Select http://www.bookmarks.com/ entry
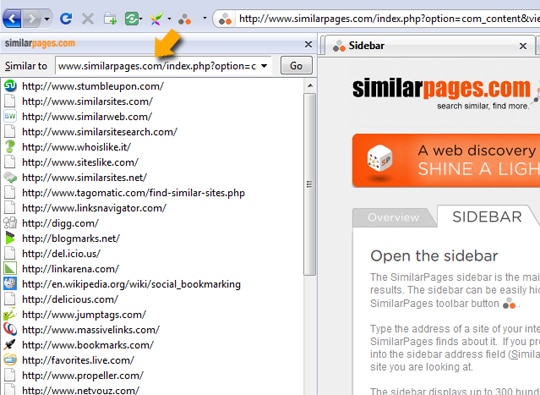This screenshot has height=395, width=540. click(88, 345)
